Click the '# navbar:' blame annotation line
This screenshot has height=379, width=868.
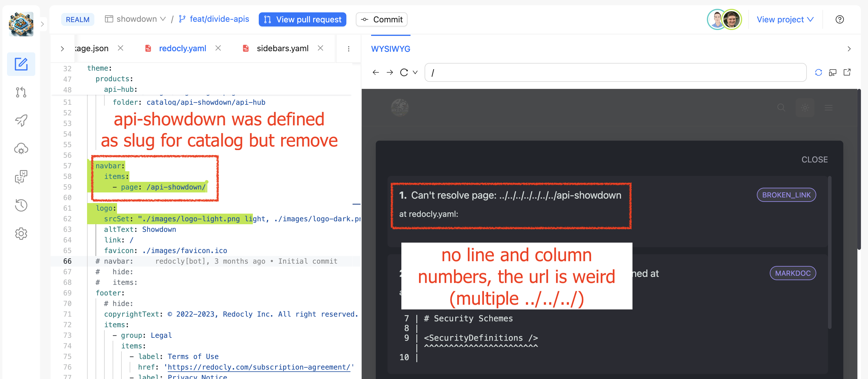(216, 261)
